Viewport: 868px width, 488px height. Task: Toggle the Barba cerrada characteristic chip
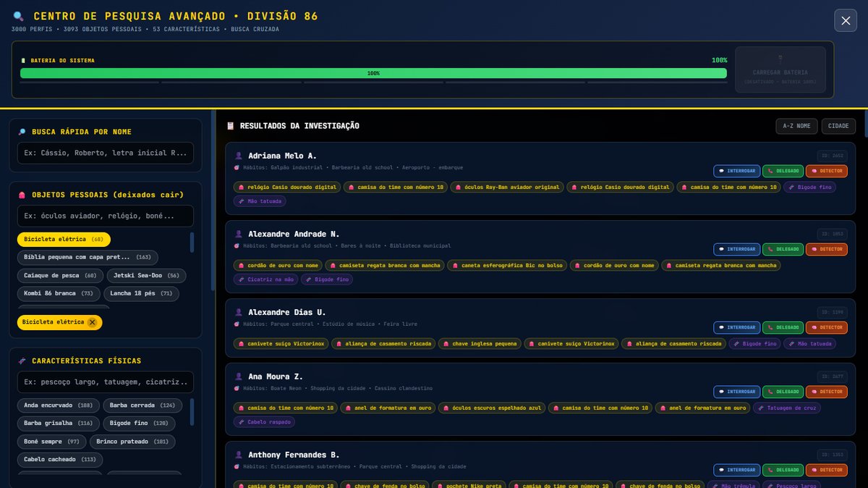pos(142,405)
